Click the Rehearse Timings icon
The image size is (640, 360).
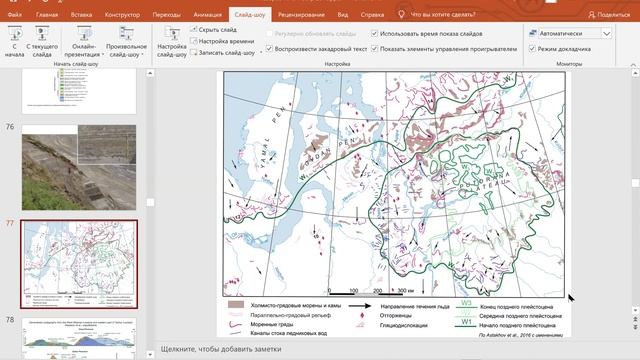194,41
